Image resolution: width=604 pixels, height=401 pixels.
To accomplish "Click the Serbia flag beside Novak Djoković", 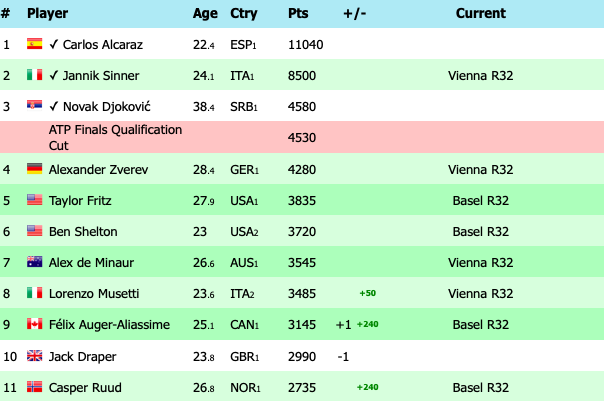I will 35,106.
